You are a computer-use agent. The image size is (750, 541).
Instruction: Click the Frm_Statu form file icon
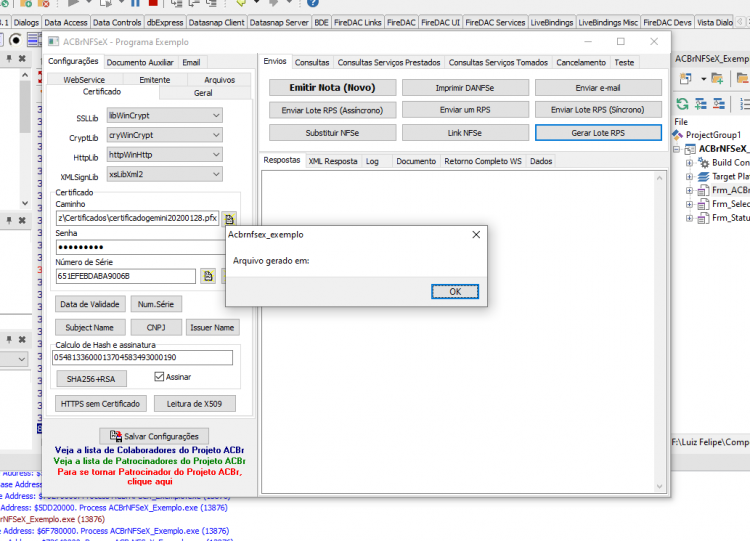(x=703, y=218)
